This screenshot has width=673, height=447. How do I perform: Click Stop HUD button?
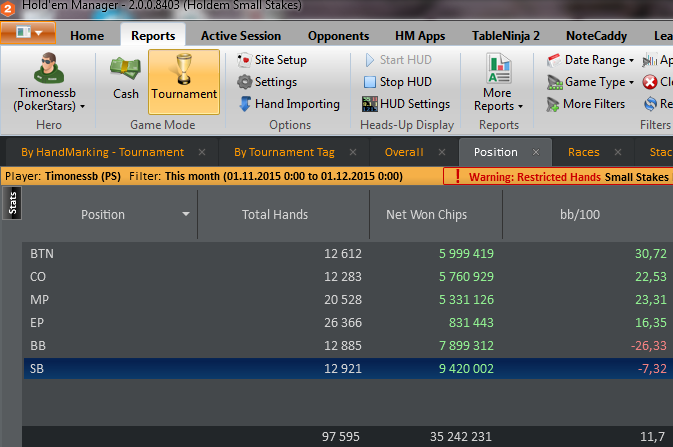tap(397, 82)
